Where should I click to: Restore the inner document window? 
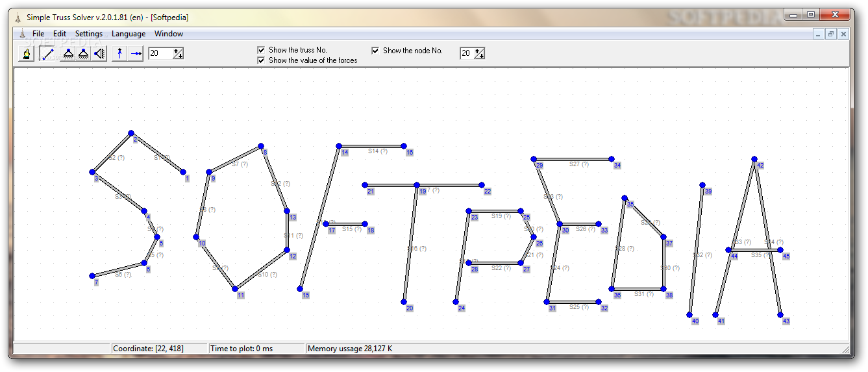point(831,34)
